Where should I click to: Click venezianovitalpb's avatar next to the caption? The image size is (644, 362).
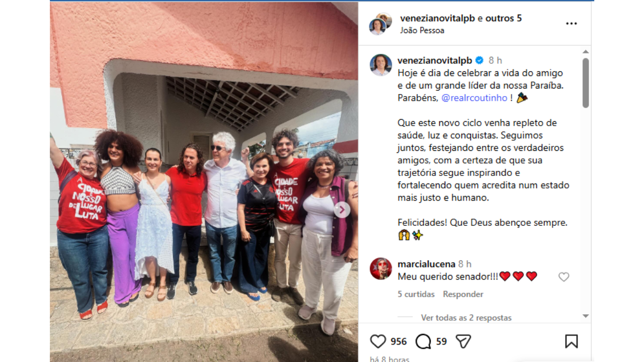click(381, 65)
